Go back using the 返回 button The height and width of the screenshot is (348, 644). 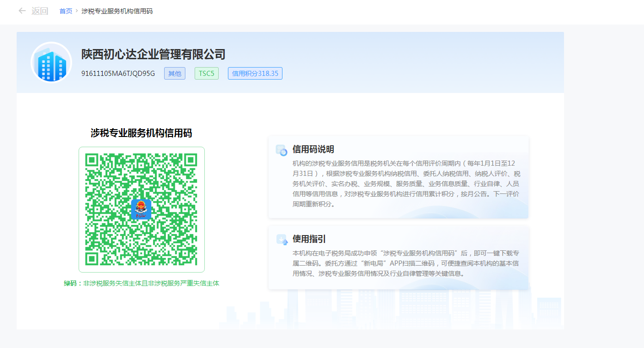[40, 11]
